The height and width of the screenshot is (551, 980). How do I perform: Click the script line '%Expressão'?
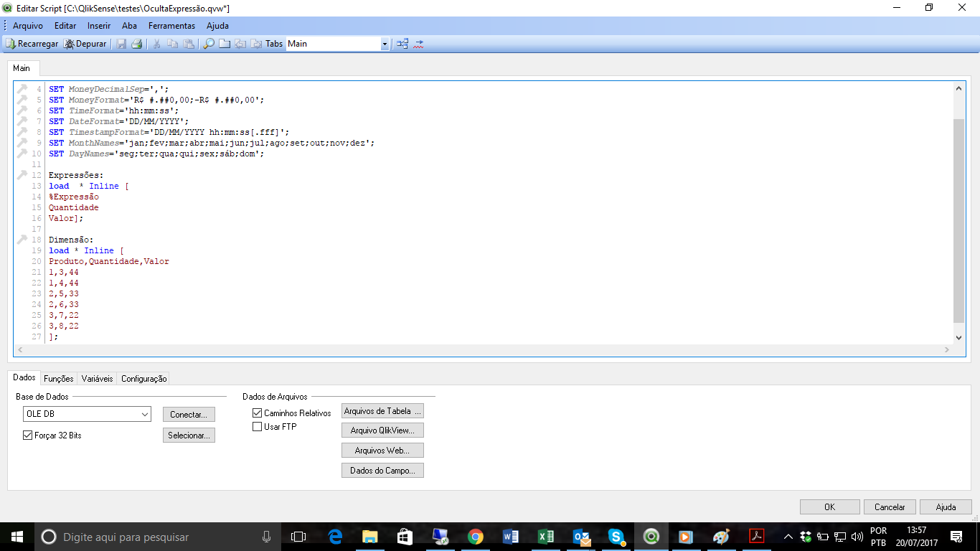tap(74, 197)
